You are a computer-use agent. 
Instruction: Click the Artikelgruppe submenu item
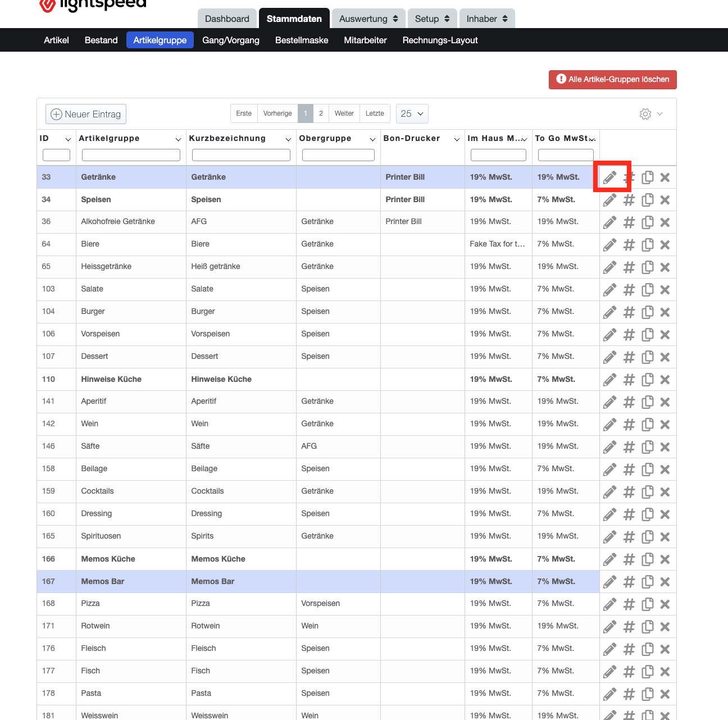(160, 40)
